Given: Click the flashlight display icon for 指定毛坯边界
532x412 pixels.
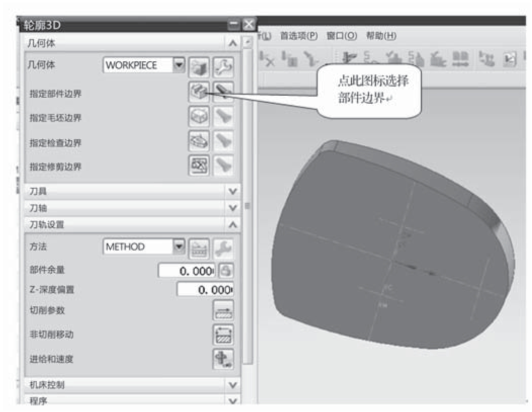Looking at the screenshot, I should [x=223, y=116].
